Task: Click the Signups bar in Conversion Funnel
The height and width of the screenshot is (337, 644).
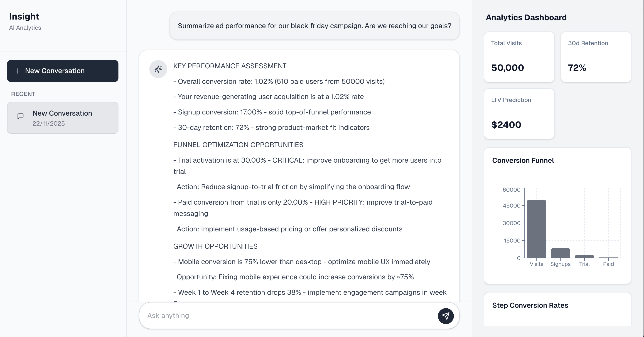Action: coord(560,253)
